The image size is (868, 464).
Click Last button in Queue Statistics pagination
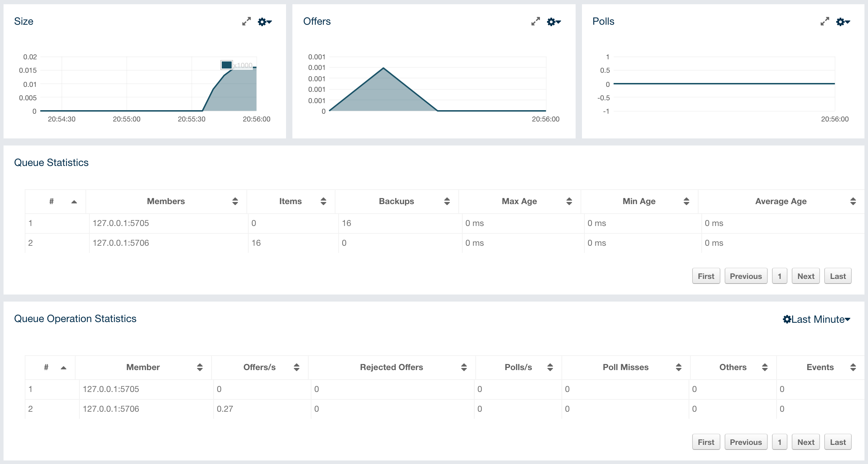(x=838, y=276)
